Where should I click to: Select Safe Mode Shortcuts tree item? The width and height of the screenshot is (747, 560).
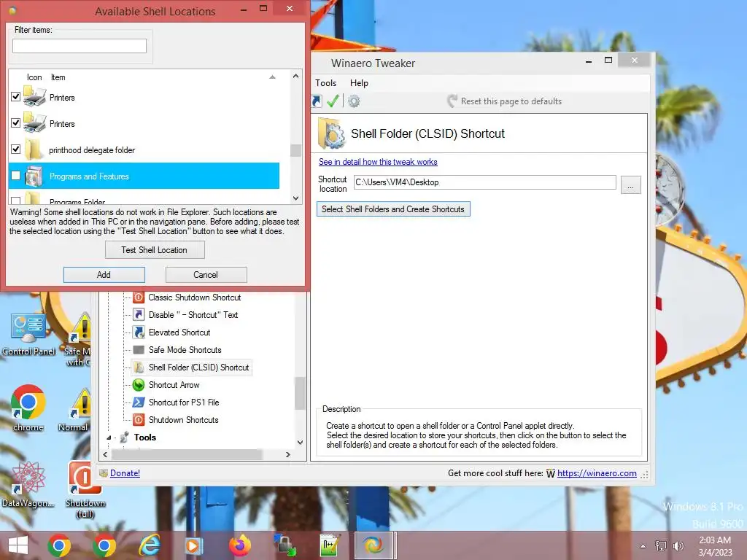[185, 350]
